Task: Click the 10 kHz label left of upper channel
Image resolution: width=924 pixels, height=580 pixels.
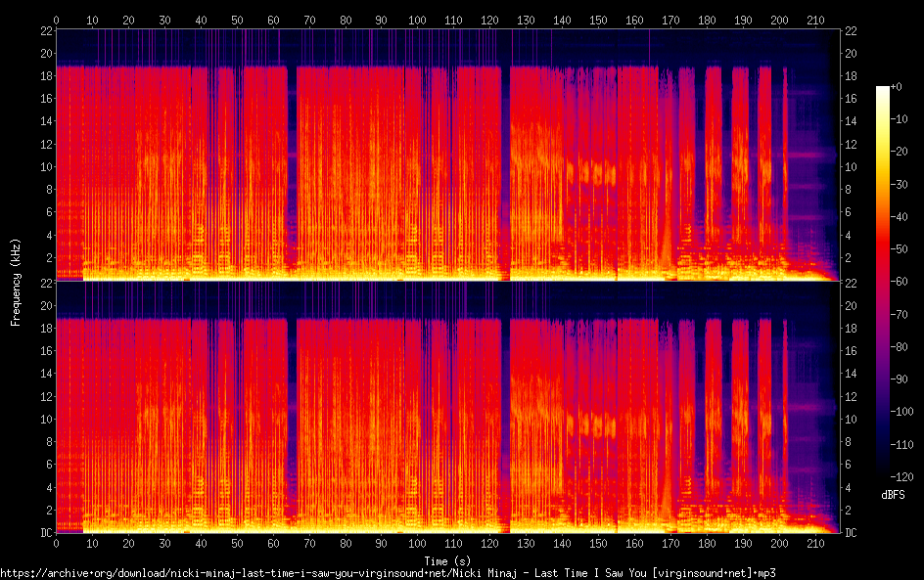Action: (x=44, y=167)
